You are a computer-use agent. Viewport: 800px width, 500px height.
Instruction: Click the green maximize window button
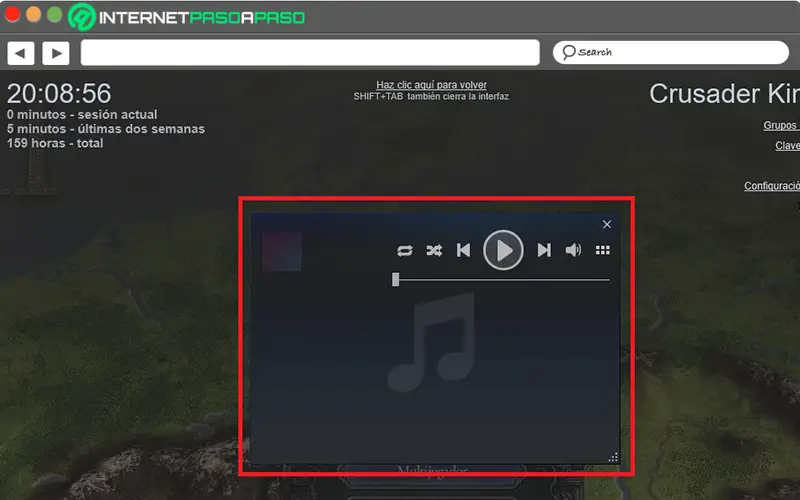tap(54, 14)
